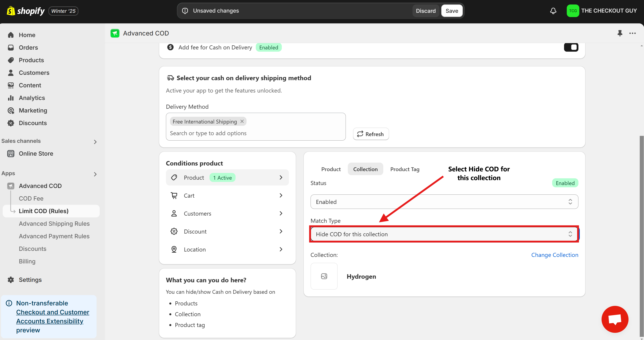Screen dimensions: 644x340
Task: Open Advanced Shipping Rules
Action: 54,223
